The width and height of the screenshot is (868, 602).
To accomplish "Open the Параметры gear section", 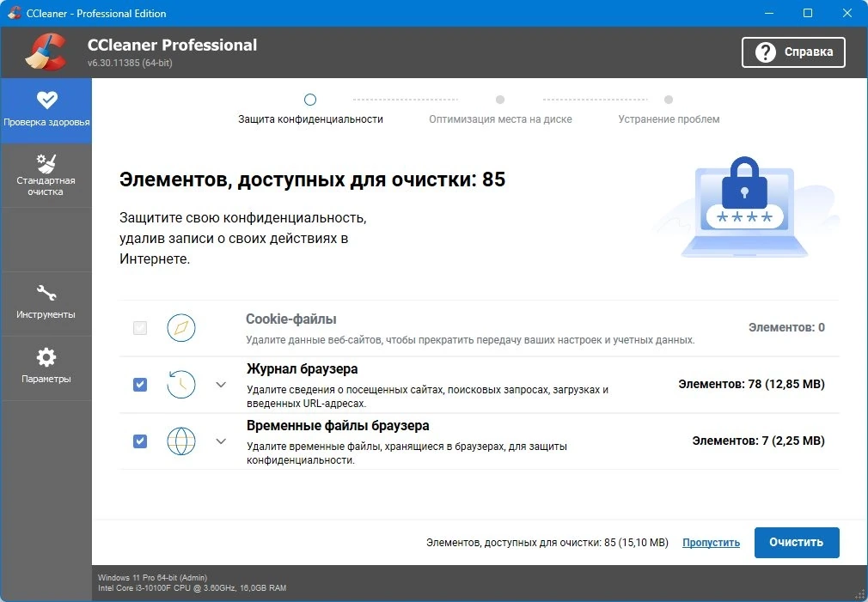I will pos(46,368).
